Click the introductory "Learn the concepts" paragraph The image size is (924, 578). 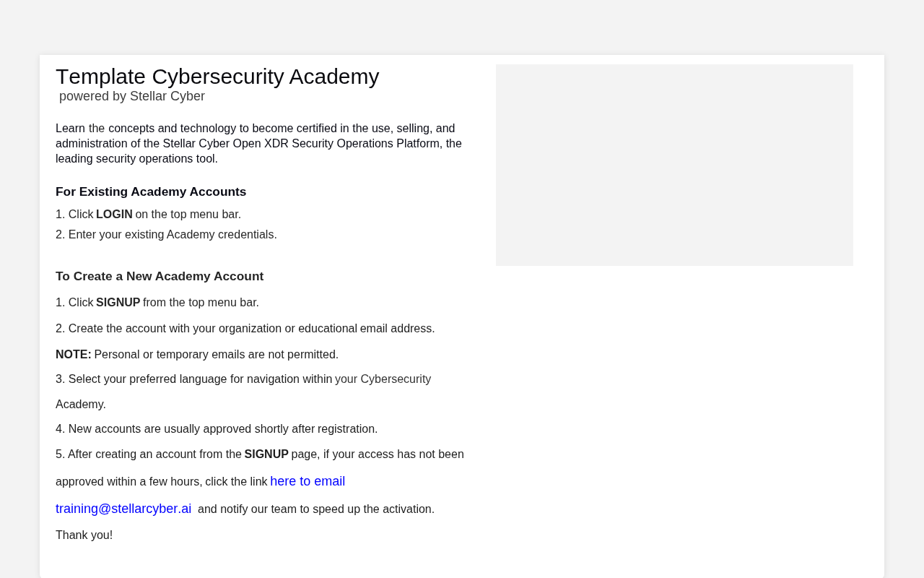pyautogui.click(x=258, y=144)
